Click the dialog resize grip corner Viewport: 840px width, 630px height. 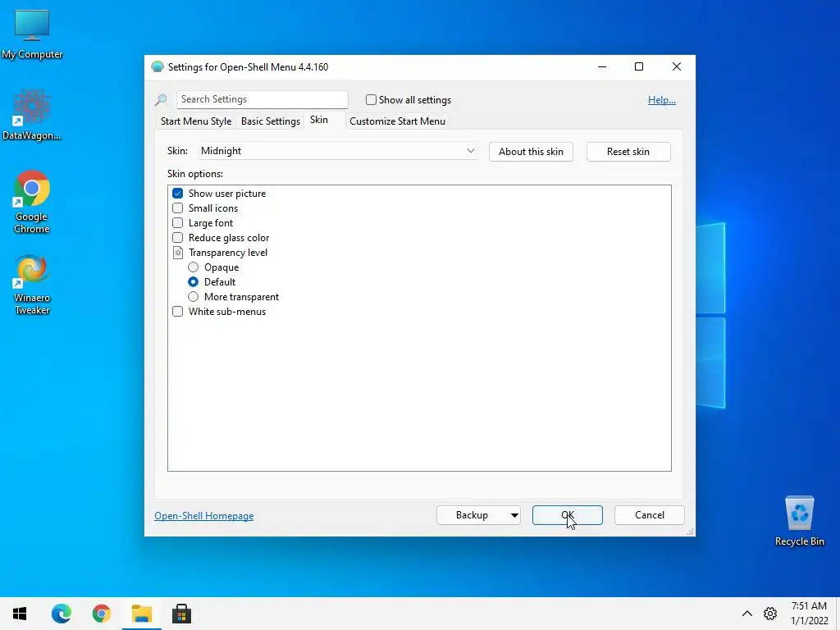[x=690, y=531]
